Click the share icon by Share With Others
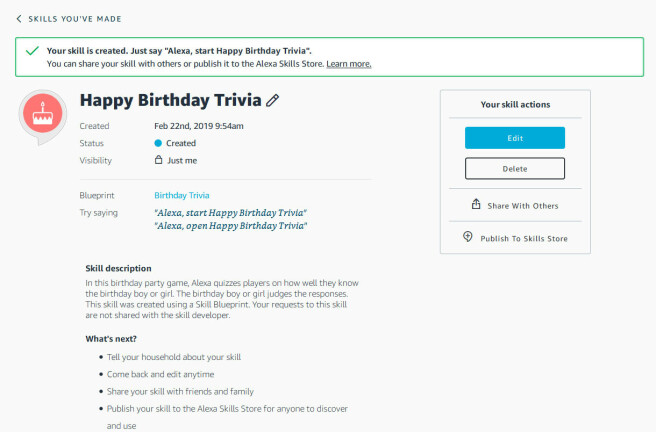The width and height of the screenshot is (656, 432). tap(476, 204)
